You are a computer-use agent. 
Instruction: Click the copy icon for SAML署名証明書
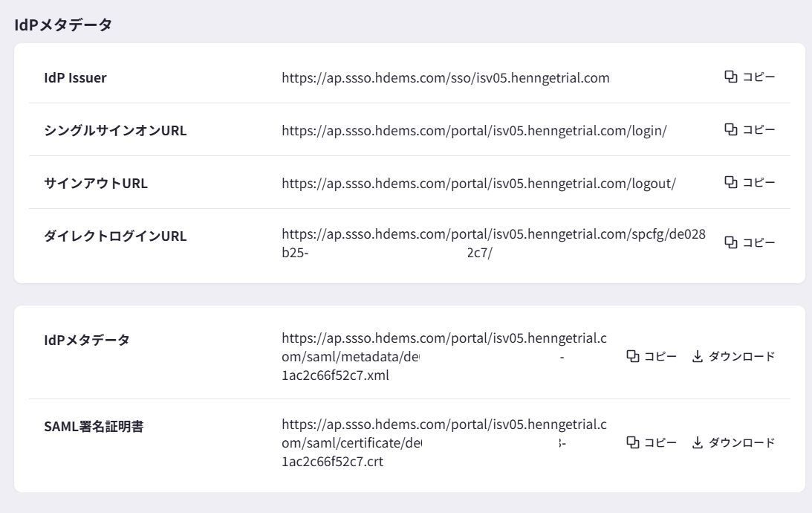click(x=633, y=443)
